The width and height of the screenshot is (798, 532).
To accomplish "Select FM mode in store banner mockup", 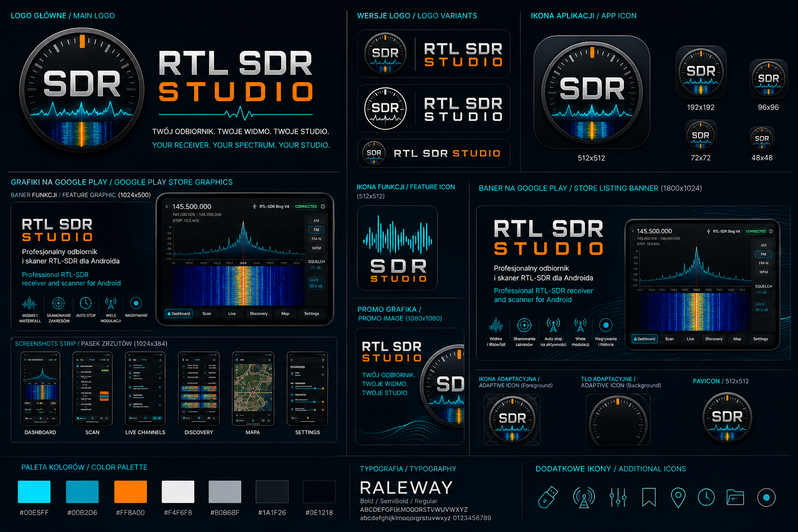I will (x=763, y=254).
